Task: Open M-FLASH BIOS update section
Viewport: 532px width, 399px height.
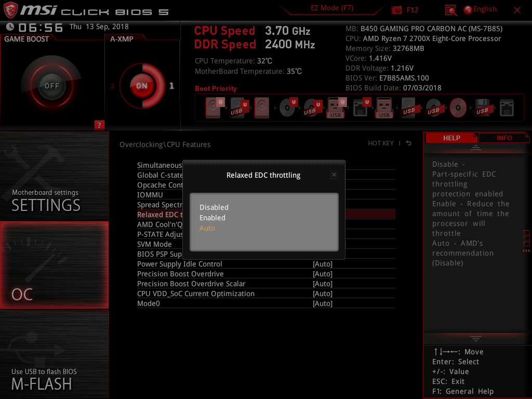Action: click(54, 354)
